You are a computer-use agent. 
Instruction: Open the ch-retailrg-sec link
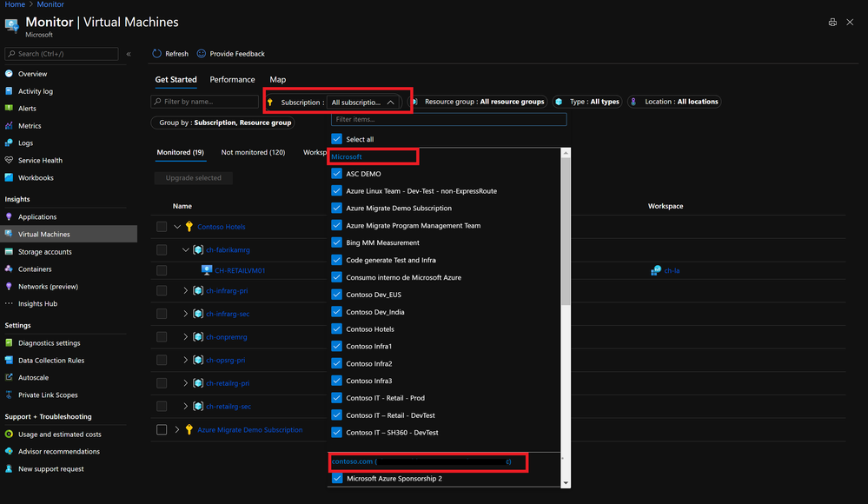pos(228,407)
